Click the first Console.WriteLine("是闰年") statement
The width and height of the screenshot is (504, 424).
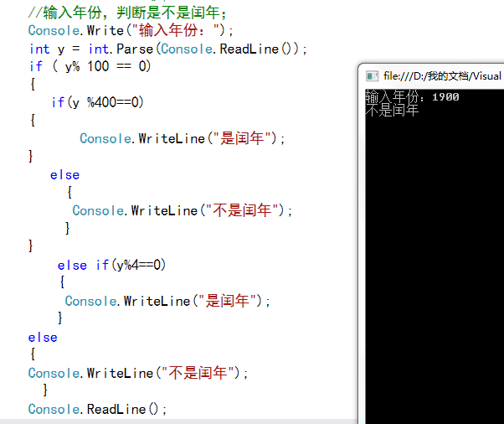pos(182,138)
